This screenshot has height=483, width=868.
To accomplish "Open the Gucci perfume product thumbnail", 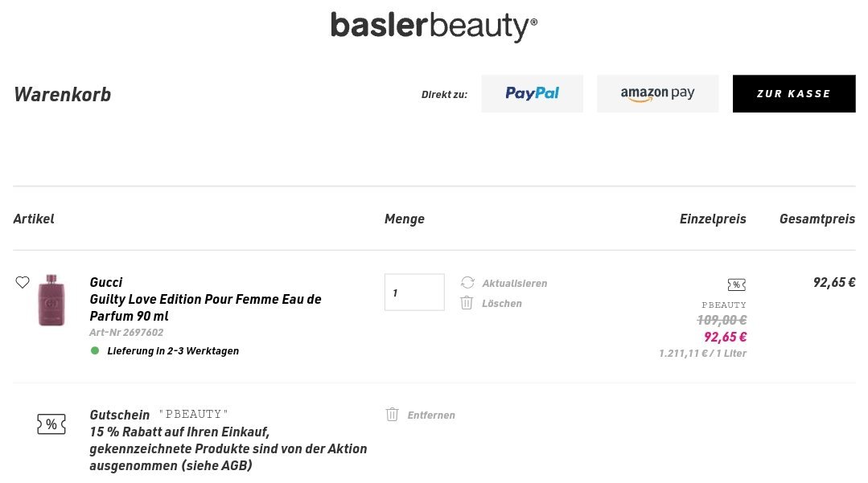I will point(51,300).
